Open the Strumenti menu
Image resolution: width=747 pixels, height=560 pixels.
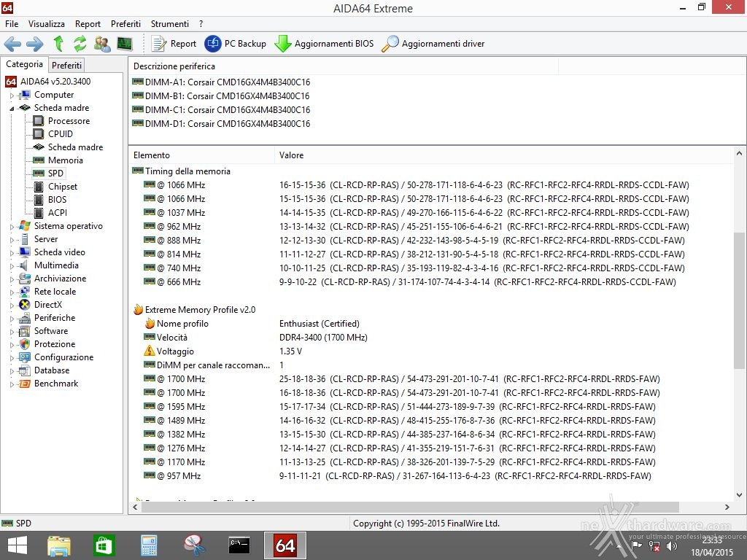pos(170,24)
